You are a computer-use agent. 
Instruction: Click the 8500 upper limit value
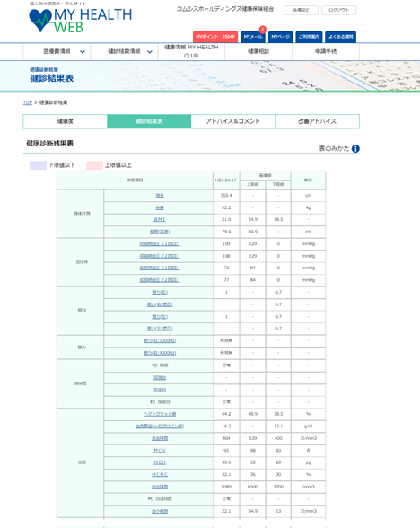click(x=253, y=487)
